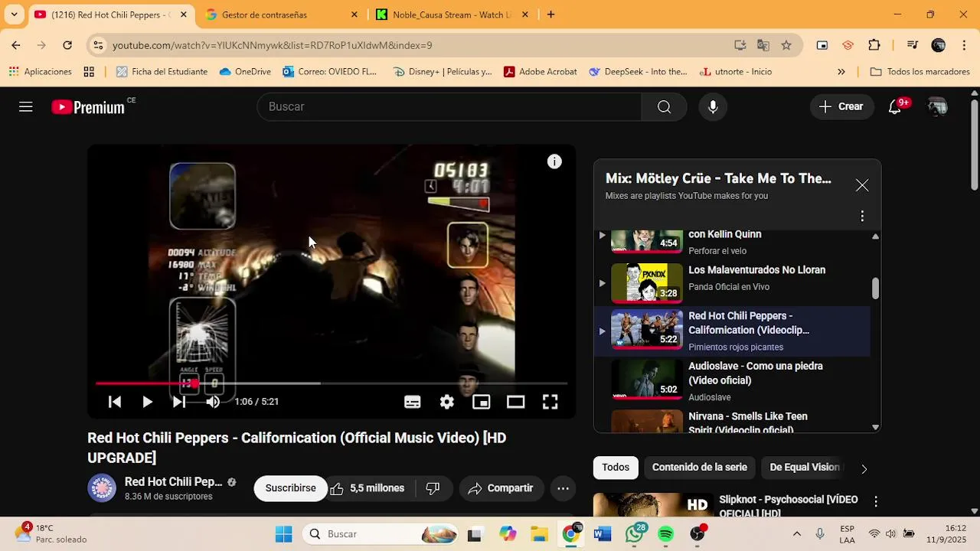Show more filter chips arrow

point(864,468)
